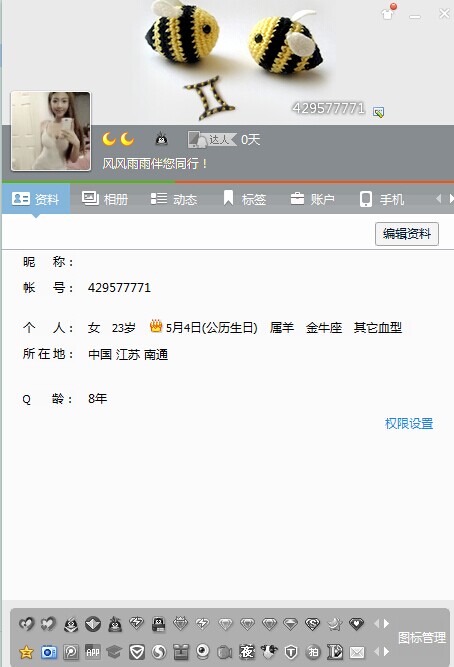The width and height of the screenshot is (454, 667).
Task: Click the crowned diamond icon
Action: (181, 624)
